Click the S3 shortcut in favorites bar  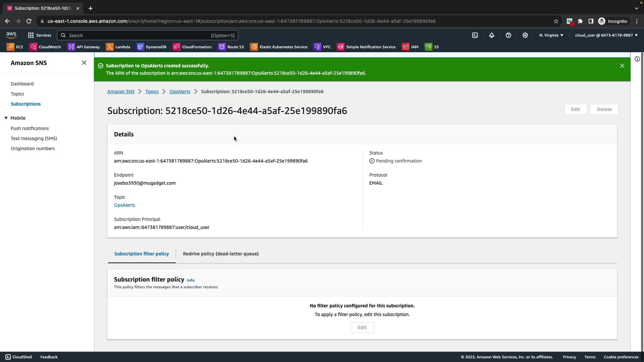pos(432,47)
